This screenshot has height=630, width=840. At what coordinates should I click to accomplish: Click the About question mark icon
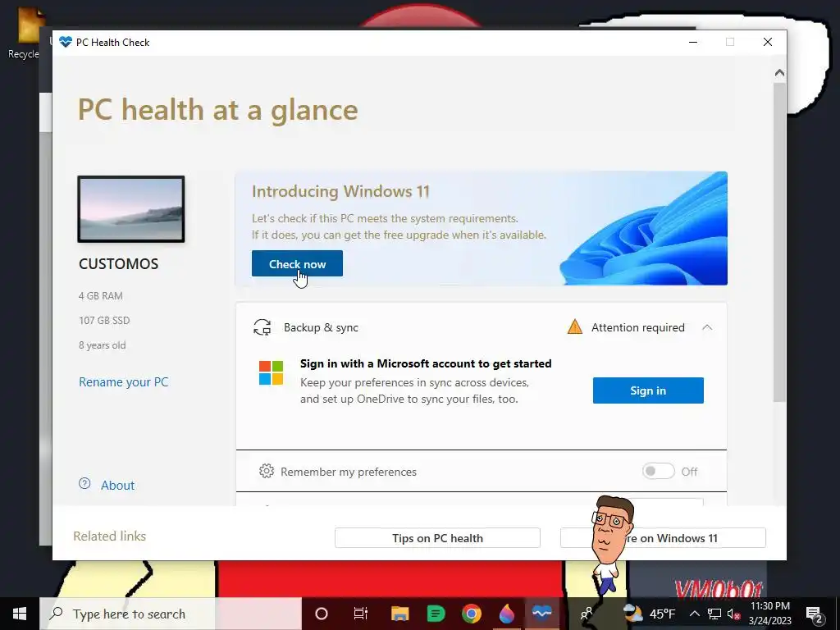pos(84,484)
